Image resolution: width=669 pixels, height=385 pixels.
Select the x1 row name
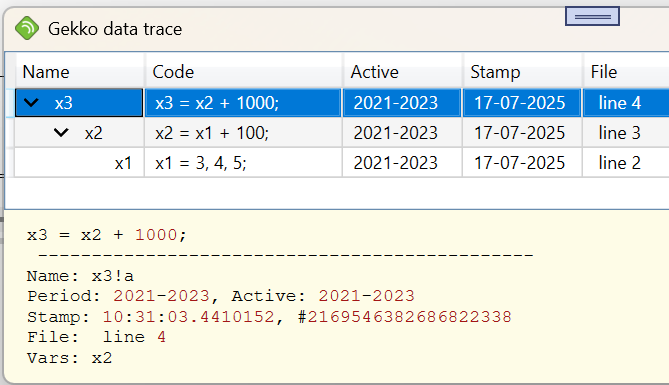point(123,163)
